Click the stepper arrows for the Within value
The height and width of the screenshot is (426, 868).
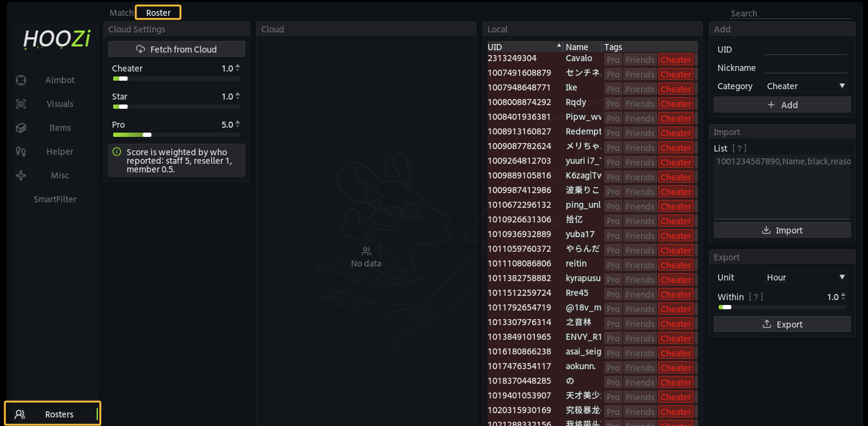[x=844, y=296]
